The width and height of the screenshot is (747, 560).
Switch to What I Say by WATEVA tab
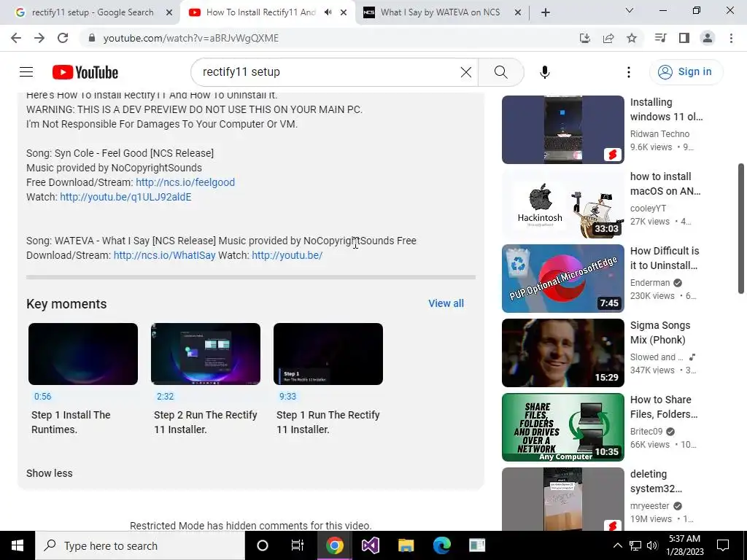[438, 12]
